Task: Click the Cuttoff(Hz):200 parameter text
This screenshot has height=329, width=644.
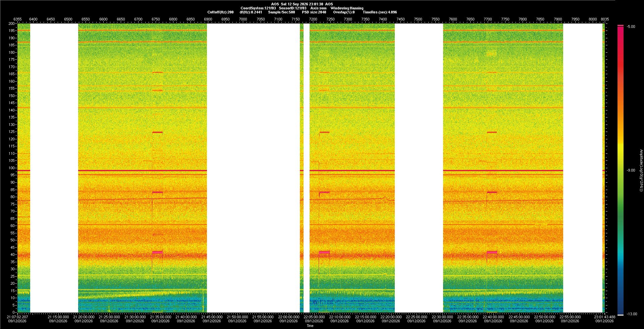Action: (220, 12)
